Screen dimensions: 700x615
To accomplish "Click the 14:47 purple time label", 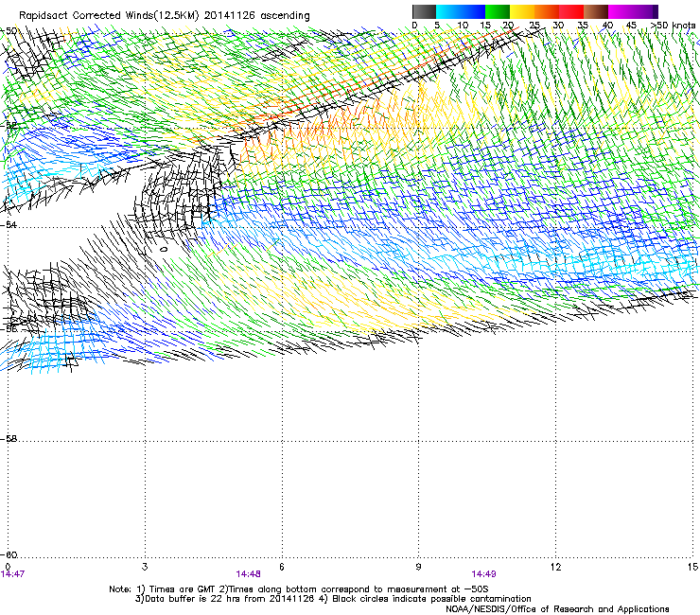I will [12, 574].
